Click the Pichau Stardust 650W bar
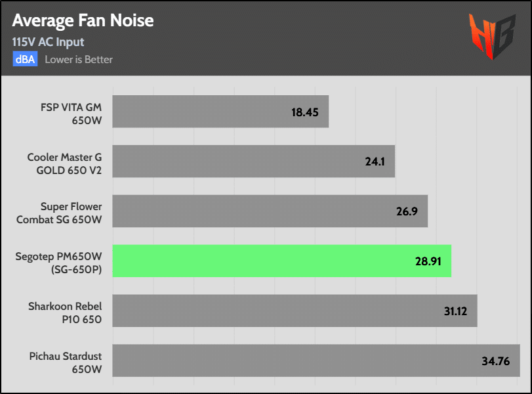532x394 pixels. [316, 361]
